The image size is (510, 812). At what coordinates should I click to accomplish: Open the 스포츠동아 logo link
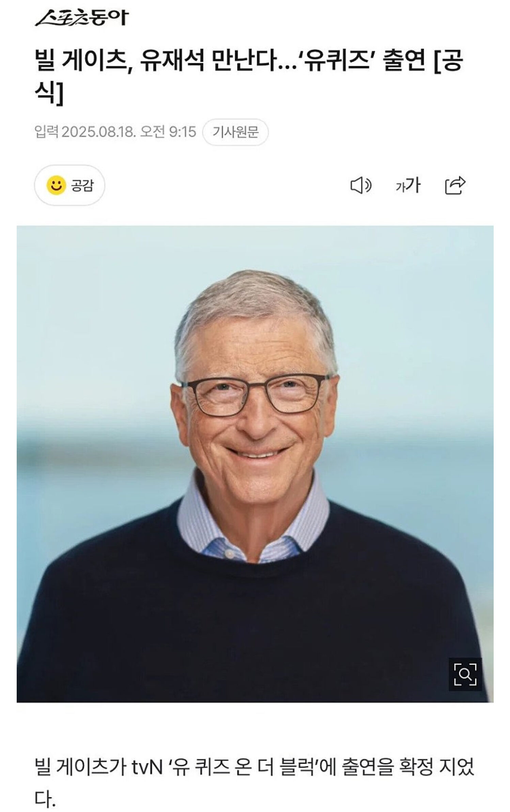pyautogui.click(x=82, y=18)
